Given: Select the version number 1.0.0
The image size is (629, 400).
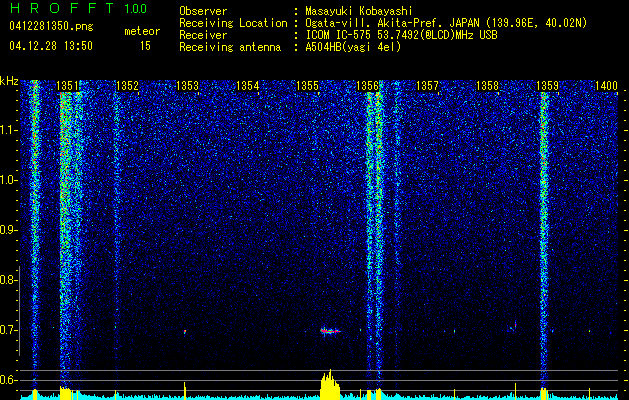Looking at the screenshot, I should pos(136,8).
